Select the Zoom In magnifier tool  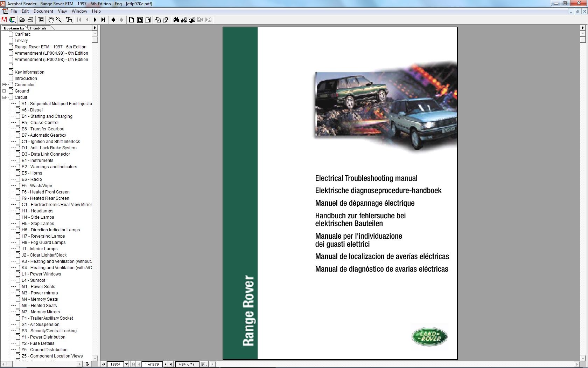59,20
